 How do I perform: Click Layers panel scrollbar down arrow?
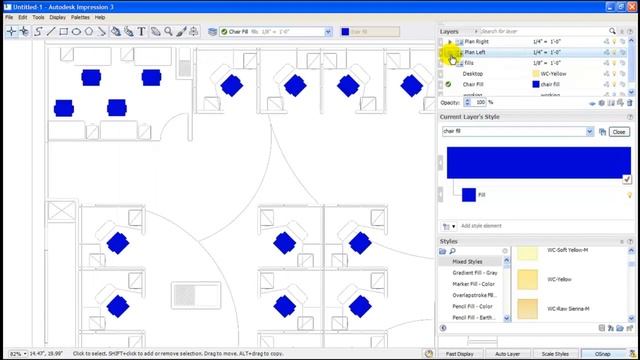click(x=631, y=93)
